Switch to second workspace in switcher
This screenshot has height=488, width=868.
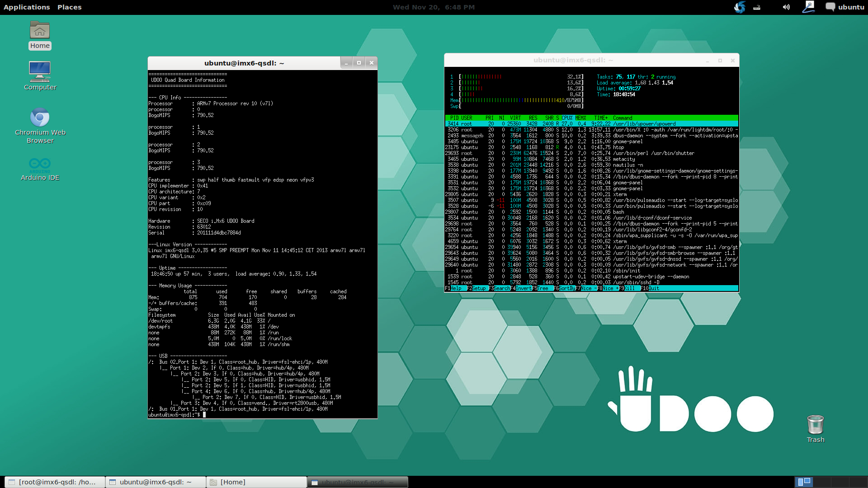coord(822,482)
